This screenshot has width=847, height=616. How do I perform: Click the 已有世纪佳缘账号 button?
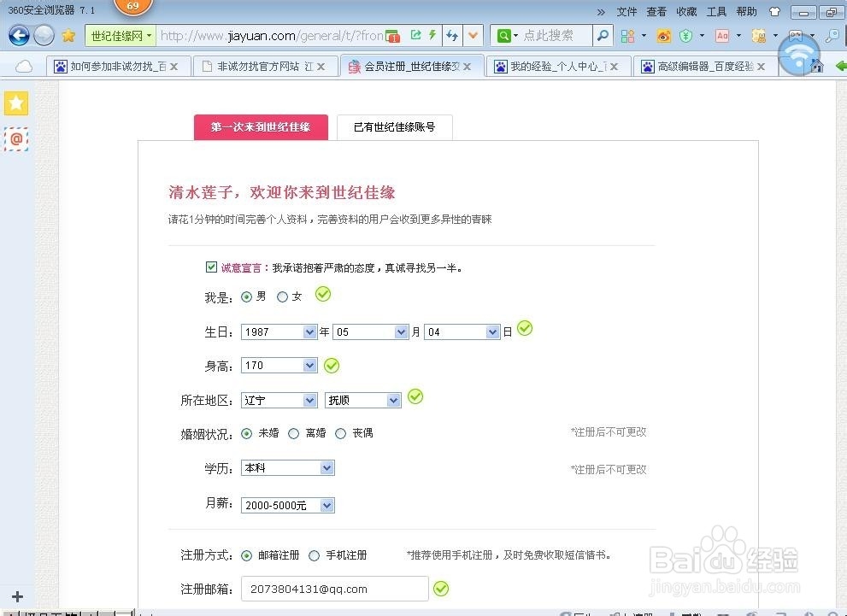pos(394,126)
